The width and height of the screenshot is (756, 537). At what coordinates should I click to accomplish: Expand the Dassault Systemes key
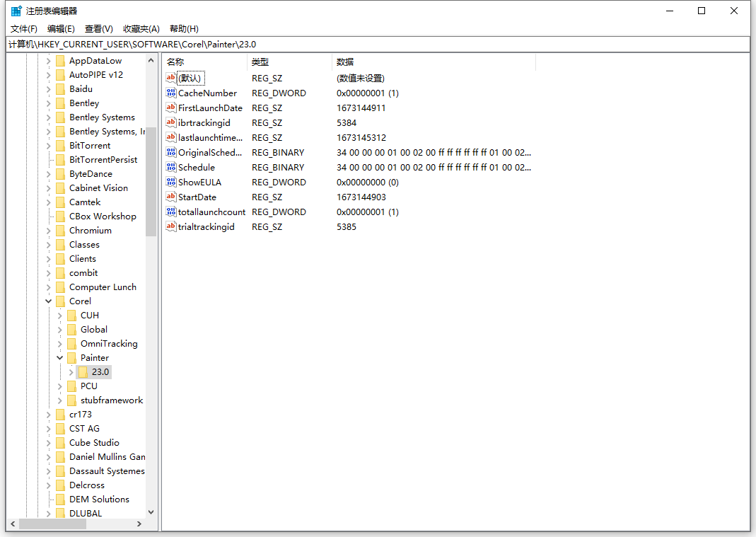pyautogui.click(x=48, y=471)
